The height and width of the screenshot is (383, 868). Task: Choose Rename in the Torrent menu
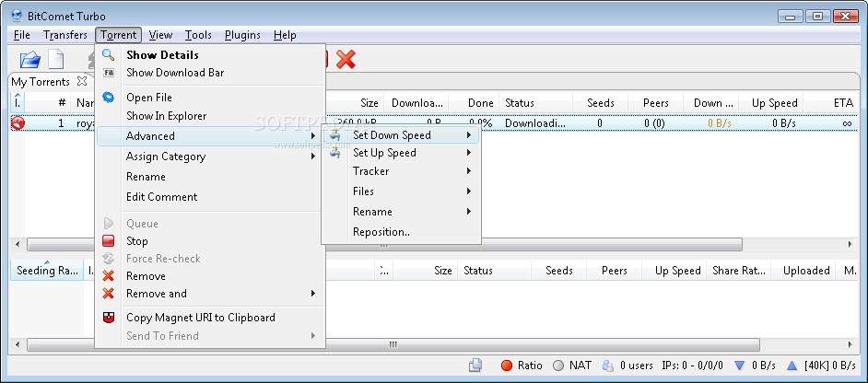pos(210,177)
